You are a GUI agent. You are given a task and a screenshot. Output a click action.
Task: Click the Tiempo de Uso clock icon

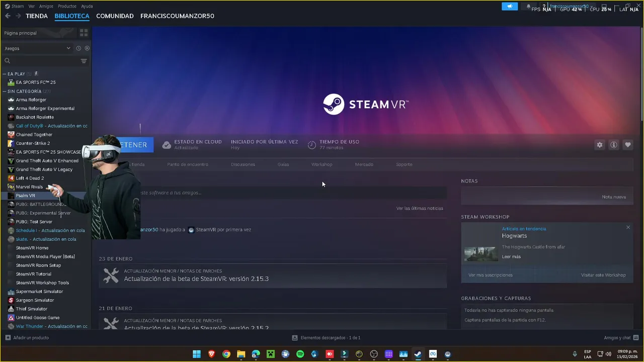coord(312,145)
